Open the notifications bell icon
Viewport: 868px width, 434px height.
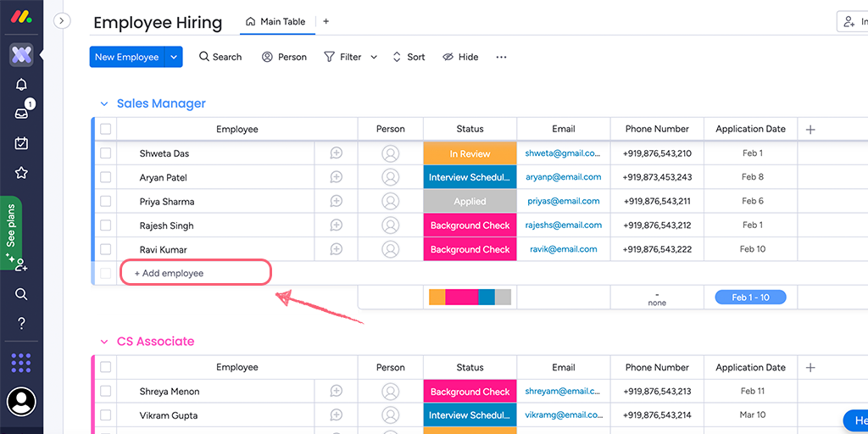[21, 85]
